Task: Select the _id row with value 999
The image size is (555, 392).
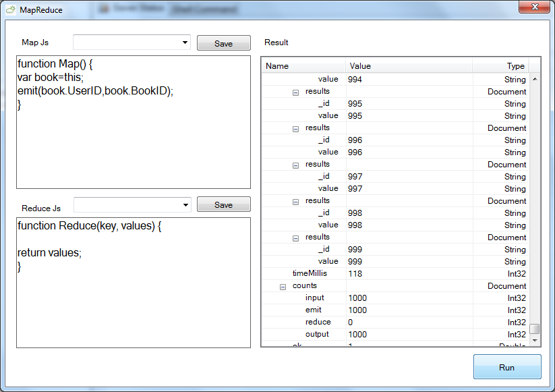Action: click(x=395, y=249)
